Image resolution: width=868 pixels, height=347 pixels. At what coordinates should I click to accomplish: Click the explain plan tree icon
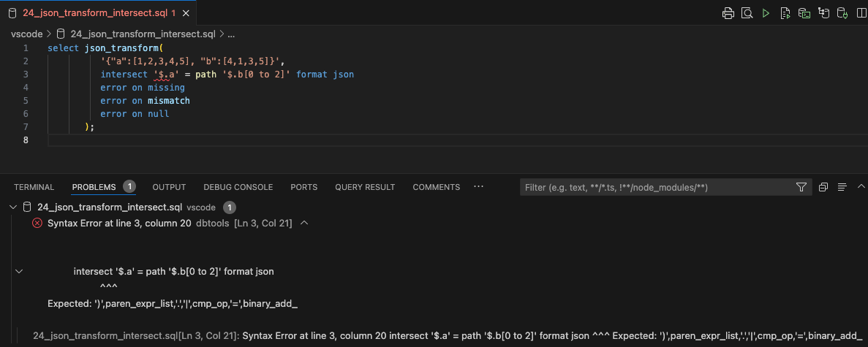click(x=823, y=13)
